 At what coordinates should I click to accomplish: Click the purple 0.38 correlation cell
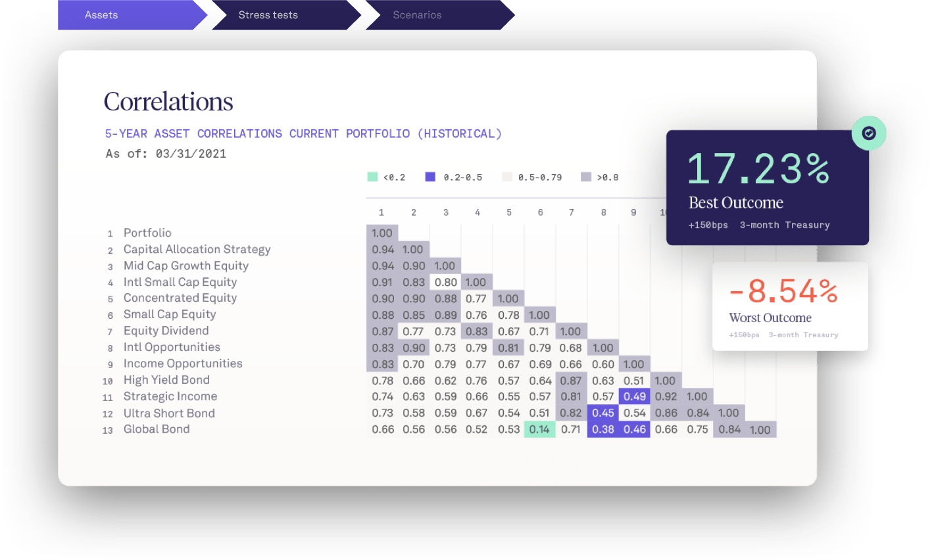[x=603, y=429]
